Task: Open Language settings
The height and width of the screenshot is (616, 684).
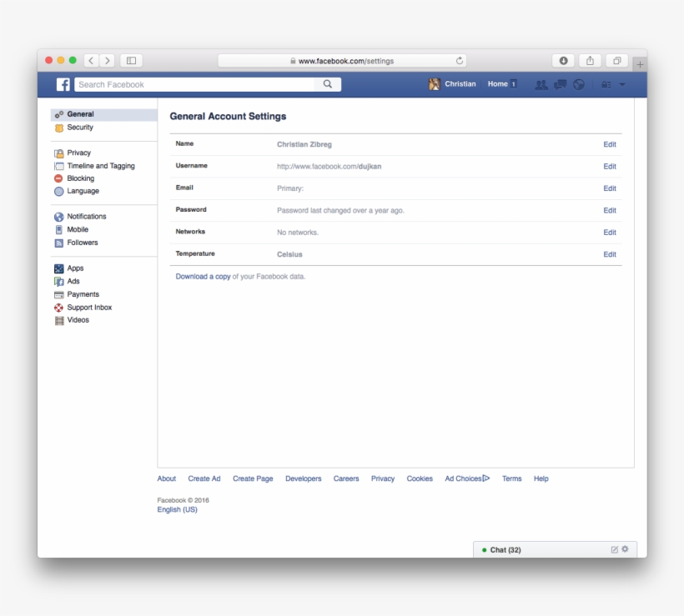Action: click(83, 191)
